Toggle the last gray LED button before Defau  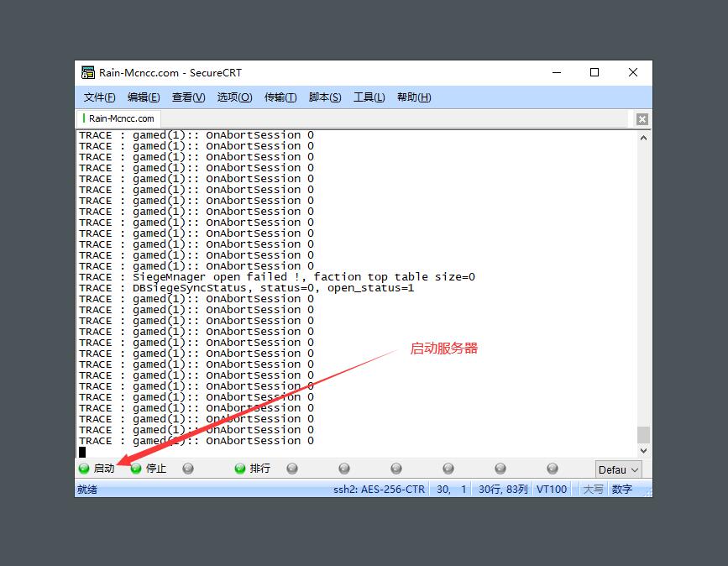[553, 469]
